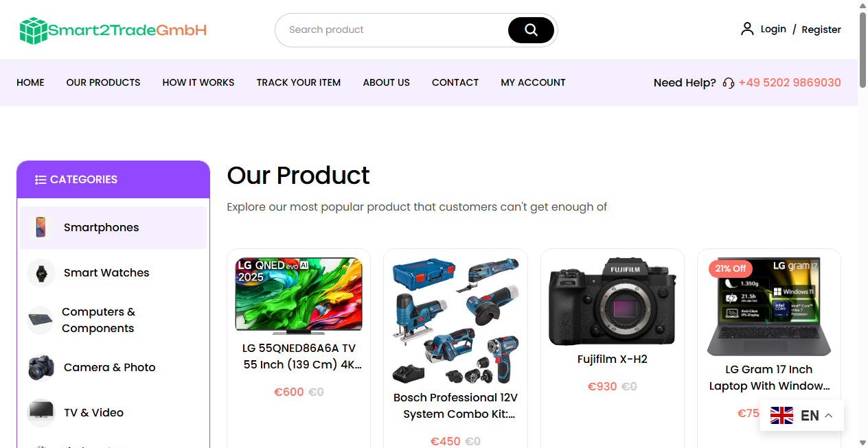This screenshot has width=868, height=448.
Task: Go to TRACK YOUR ITEM page
Action: coord(299,82)
